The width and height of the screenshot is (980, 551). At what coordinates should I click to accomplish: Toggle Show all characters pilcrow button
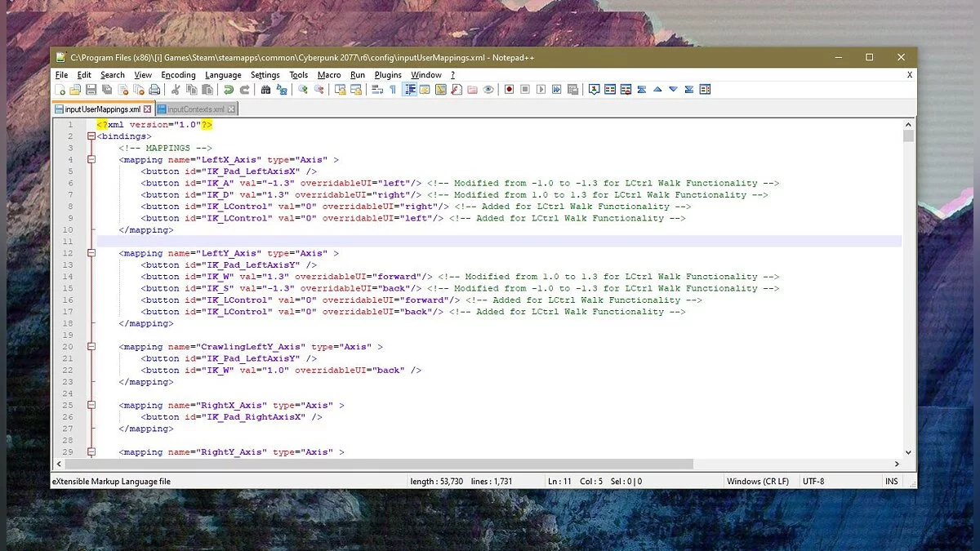(x=392, y=90)
